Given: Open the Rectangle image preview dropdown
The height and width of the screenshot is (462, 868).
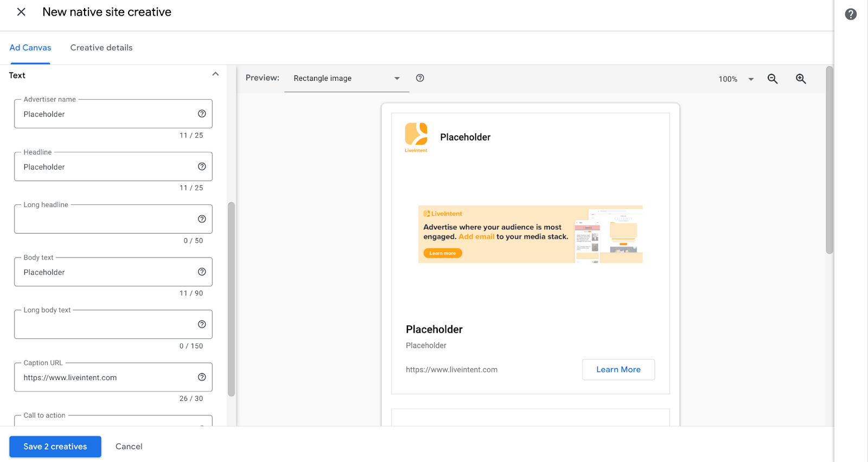Looking at the screenshot, I should click(x=346, y=79).
